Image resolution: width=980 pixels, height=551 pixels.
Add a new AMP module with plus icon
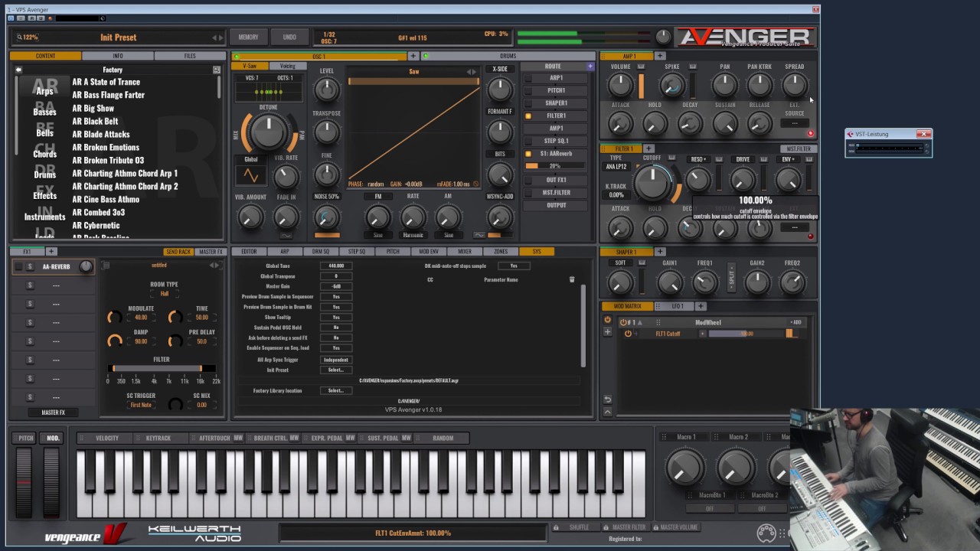click(x=660, y=56)
